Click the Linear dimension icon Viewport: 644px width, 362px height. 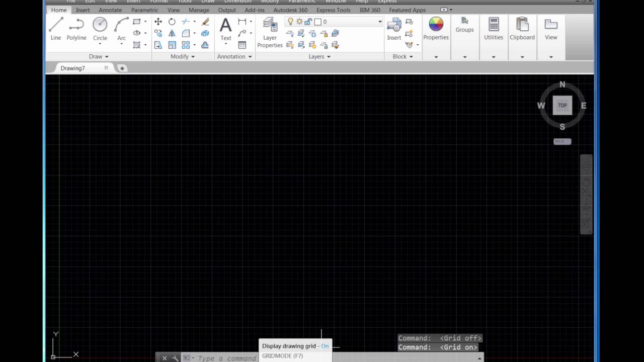(x=242, y=22)
